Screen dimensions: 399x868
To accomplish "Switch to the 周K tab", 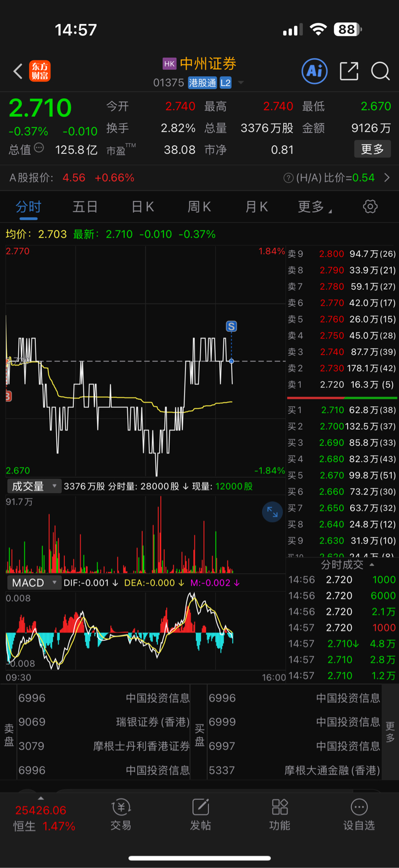I will [199, 207].
